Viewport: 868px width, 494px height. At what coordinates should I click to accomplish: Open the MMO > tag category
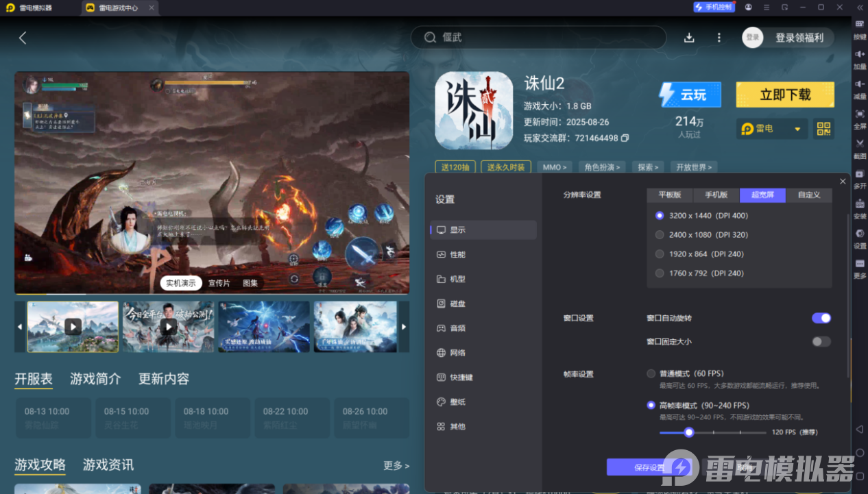tap(555, 167)
